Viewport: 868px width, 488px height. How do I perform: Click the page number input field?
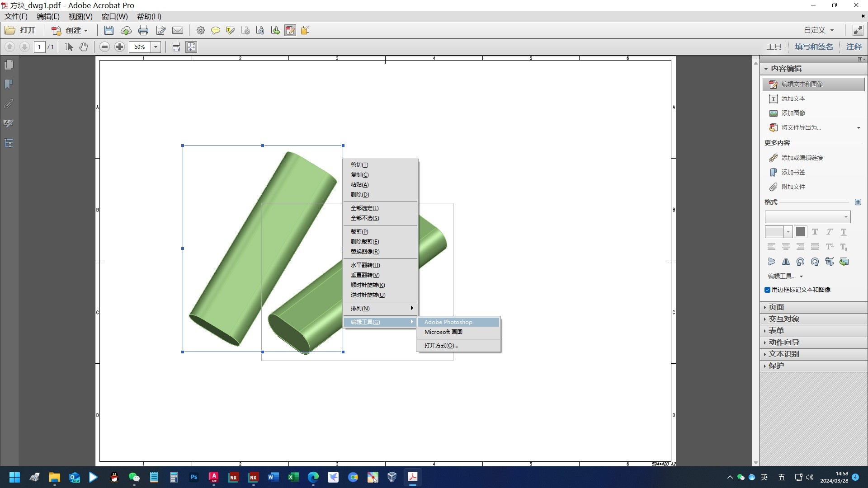point(39,47)
